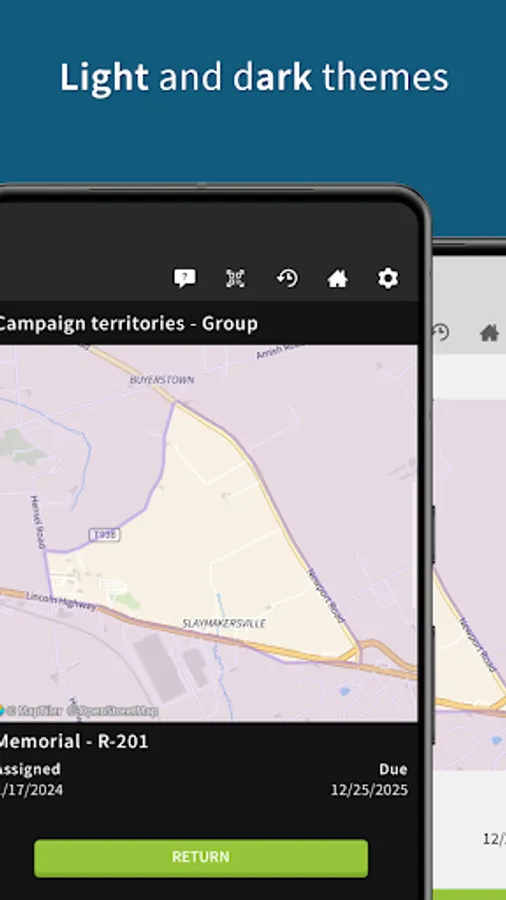Tap the due date 12/25/2025
This screenshot has height=900, width=506.
pos(369,790)
